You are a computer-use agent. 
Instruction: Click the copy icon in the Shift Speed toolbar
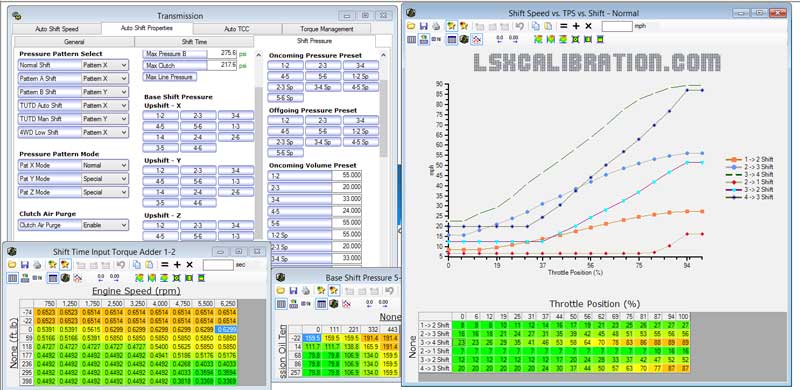point(536,26)
